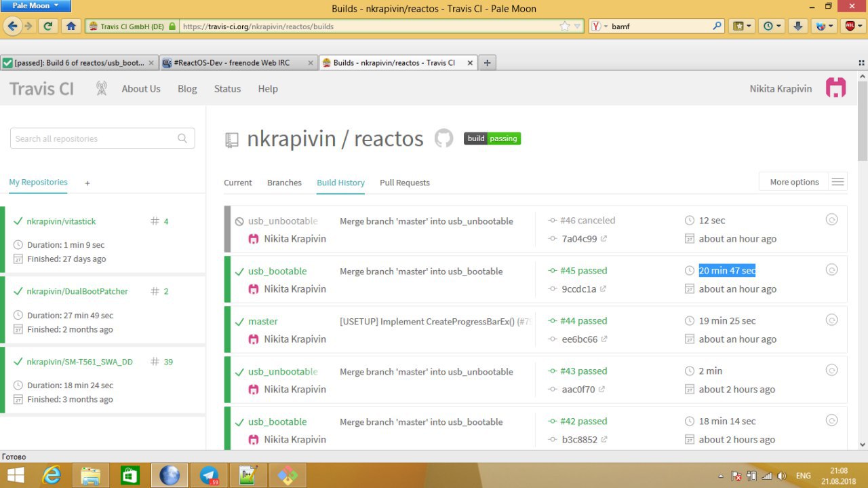Open commit 9ccdc1a link
This screenshot has height=488, width=868.
[x=579, y=289]
